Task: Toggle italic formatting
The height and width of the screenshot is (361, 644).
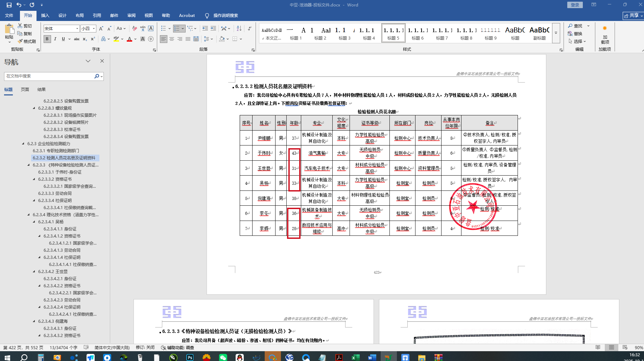Action: click(x=55, y=39)
